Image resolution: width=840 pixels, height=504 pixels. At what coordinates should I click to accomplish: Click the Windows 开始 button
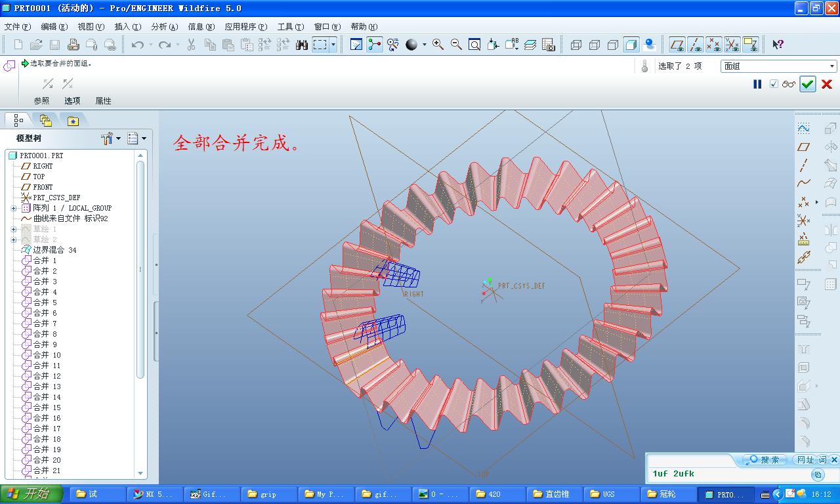click(x=32, y=494)
